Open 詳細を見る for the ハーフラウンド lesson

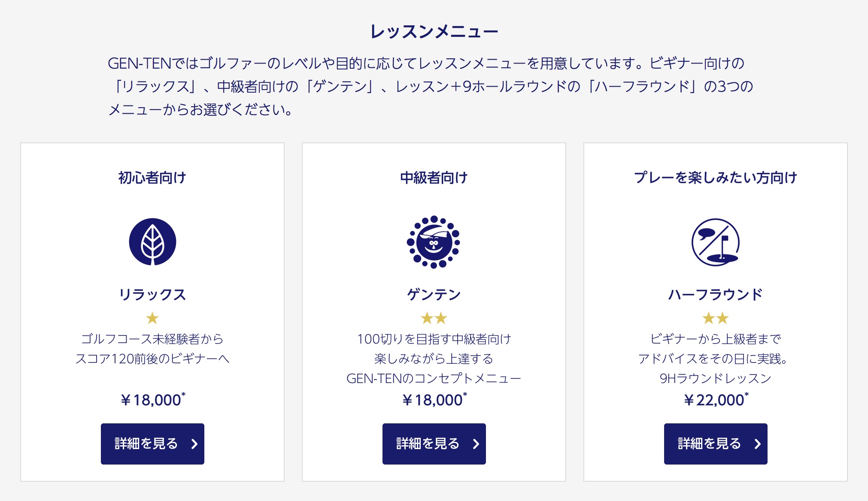point(716,444)
